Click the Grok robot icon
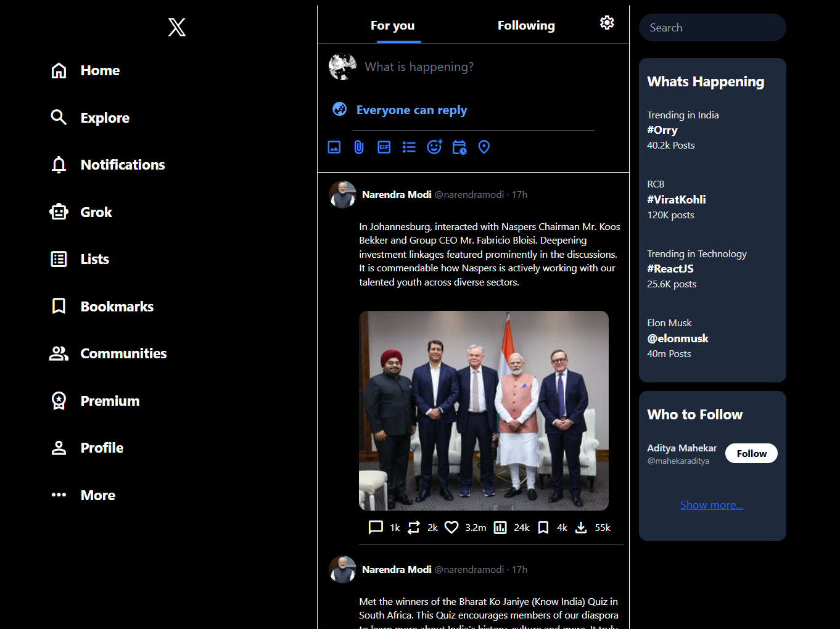Screen dimensions: 840x629 59,212
